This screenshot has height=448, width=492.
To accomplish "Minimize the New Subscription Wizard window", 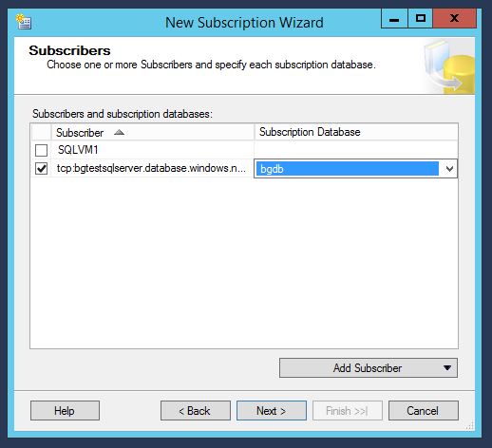I will pos(394,19).
